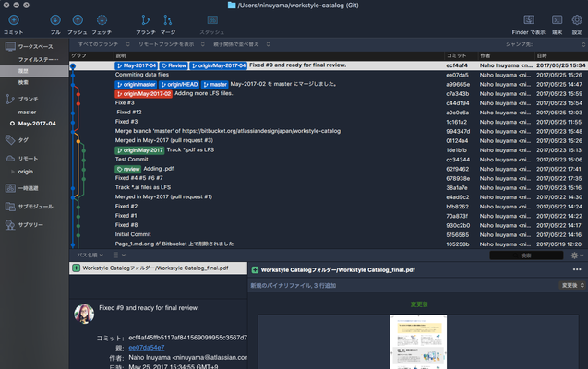
Task: Open the Settings (設定) gear icon
Action: tap(577, 20)
